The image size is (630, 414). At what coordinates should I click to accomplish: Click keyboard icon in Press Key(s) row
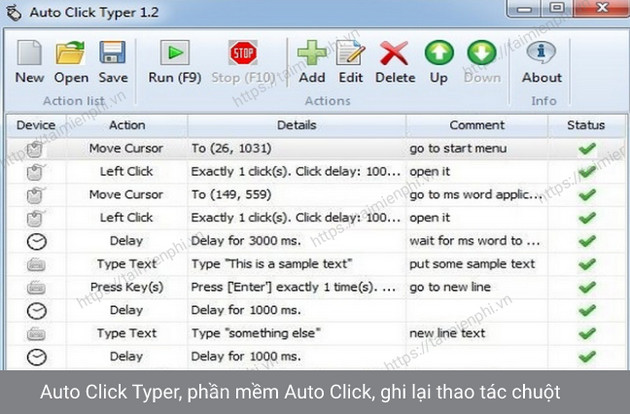36,287
